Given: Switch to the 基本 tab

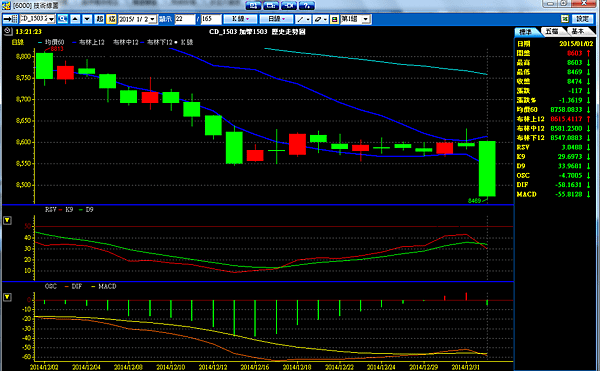Looking at the screenshot, I should pos(578,31).
